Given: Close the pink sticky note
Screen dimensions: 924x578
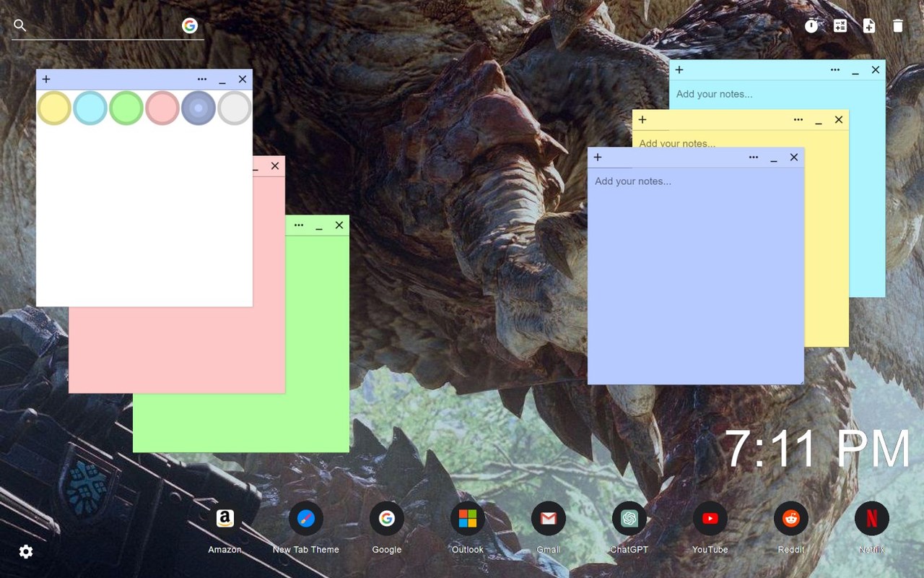Looking at the screenshot, I should point(275,166).
